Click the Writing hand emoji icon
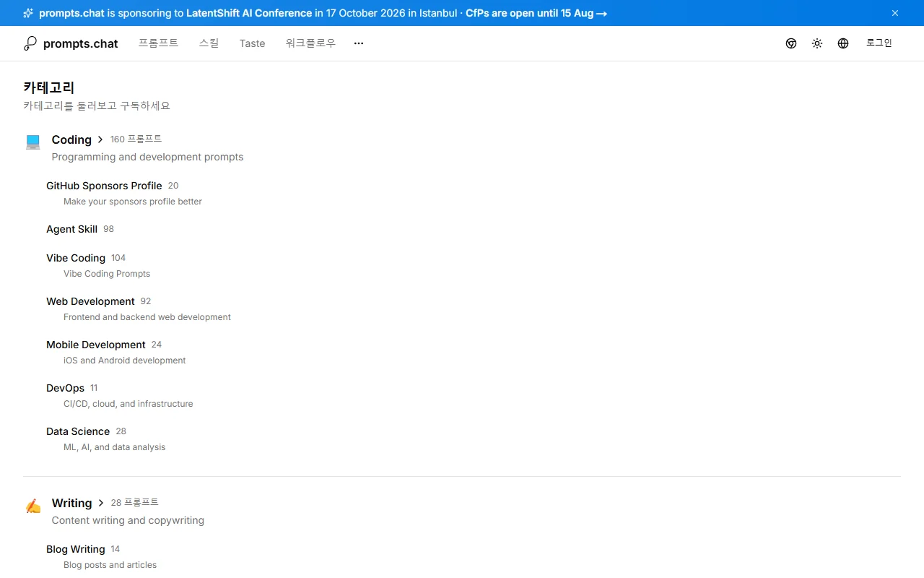The height and width of the screenshot is (578, 924). pyautogui.click(x=33, y=506)
